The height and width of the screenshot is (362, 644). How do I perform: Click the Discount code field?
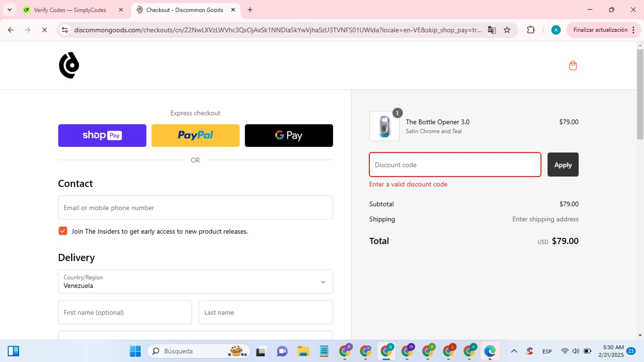click(x=455, y=164)
